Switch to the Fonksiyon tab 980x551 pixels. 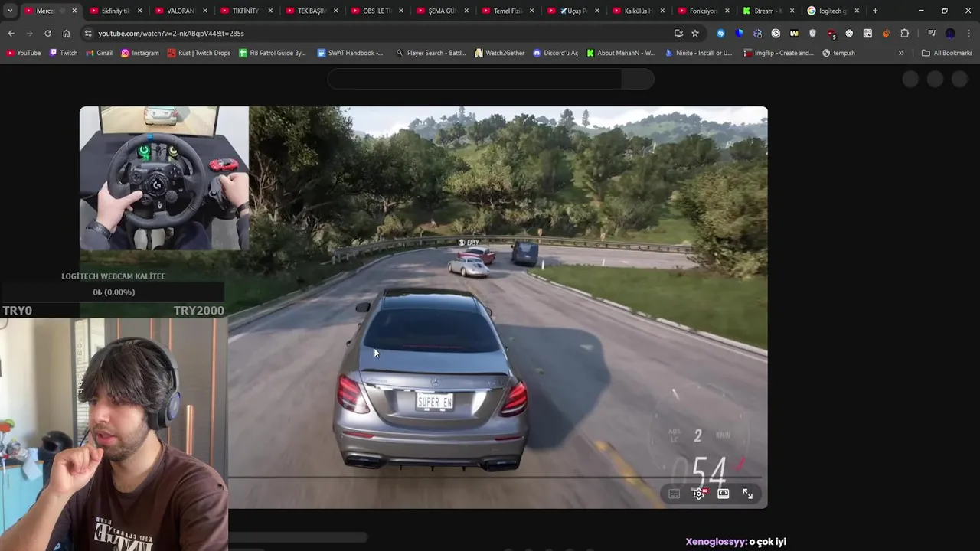(702, 11)
